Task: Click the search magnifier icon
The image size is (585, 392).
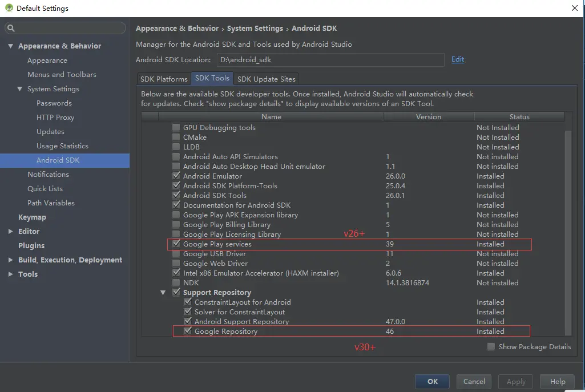Action: [x=11, y=28]
